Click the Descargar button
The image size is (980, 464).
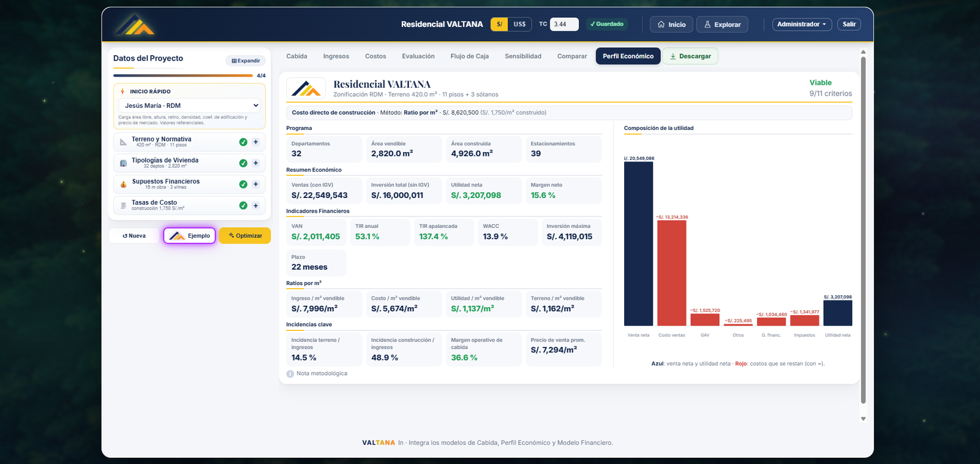point(690,56)
